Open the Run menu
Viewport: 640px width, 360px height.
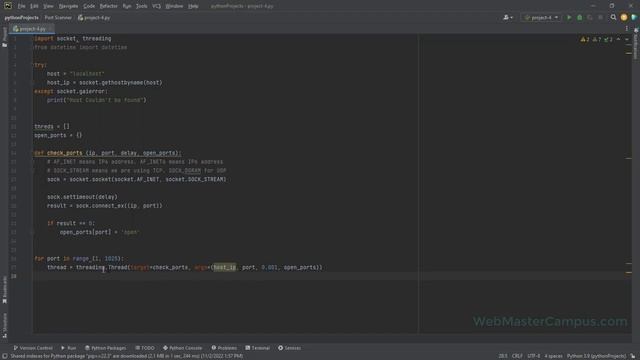127,6
